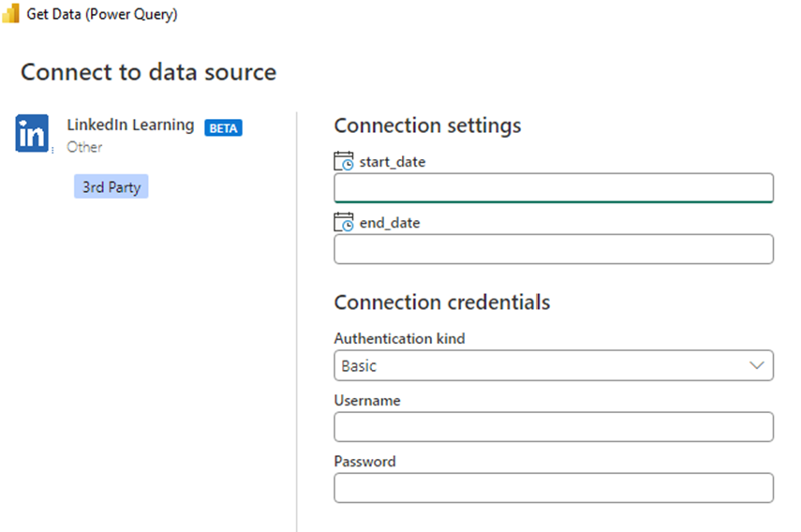Click the BETA badge next to LinkedIn Learning
Screen dimensions: 801x532
click(223, 128)
